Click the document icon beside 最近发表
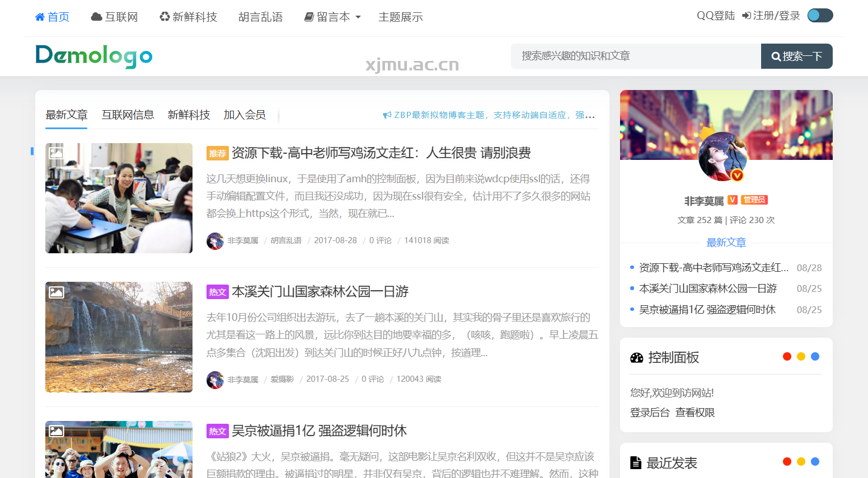The image size is (868, 478). click(636, 463)
